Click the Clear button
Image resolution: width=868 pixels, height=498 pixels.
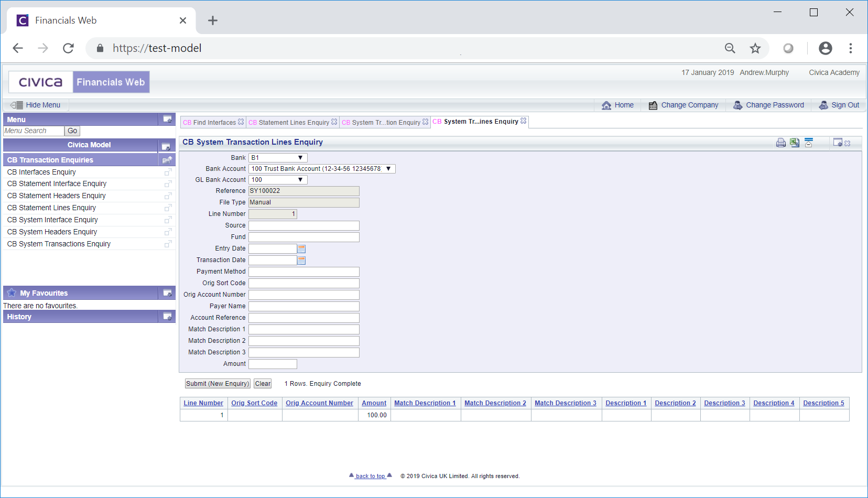pyautogui.click(x=263, y=384)
